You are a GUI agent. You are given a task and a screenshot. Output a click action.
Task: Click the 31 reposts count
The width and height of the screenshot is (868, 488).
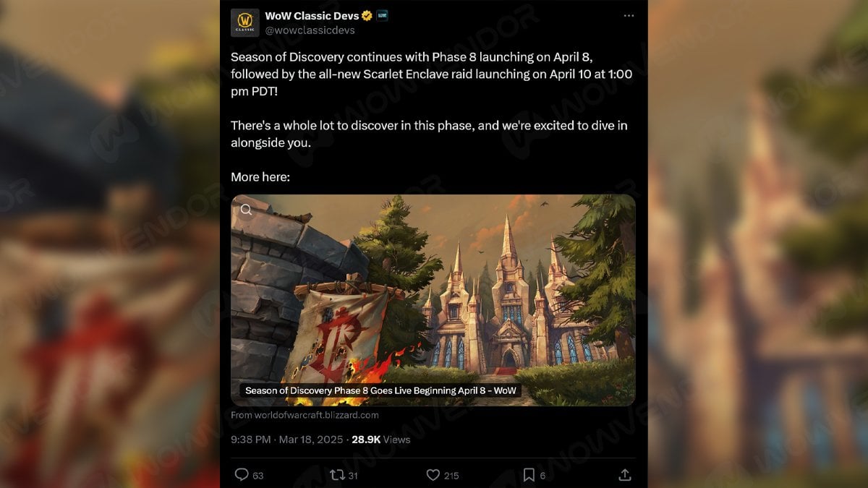(353, 476)
